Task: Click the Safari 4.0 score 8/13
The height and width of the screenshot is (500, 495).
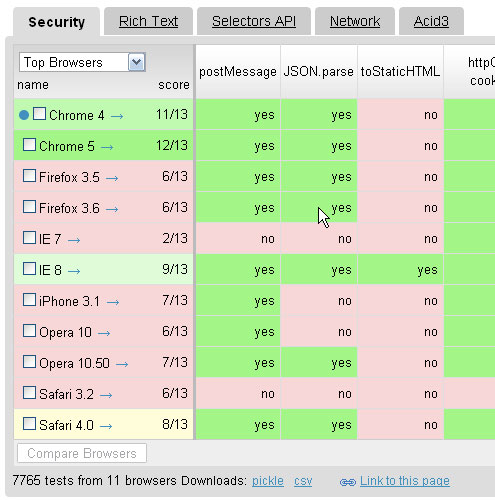Action: pyautogui.click(x=175, y=424)
